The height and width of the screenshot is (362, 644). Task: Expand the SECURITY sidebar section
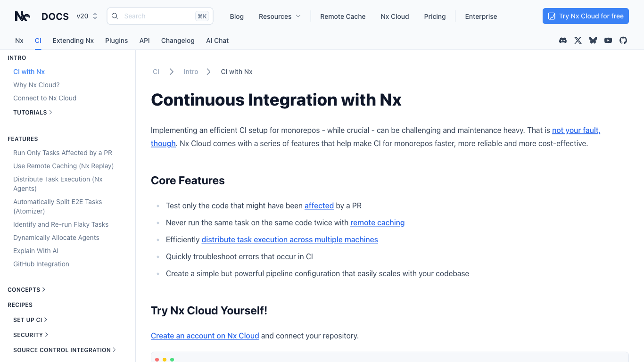[31, 335]
